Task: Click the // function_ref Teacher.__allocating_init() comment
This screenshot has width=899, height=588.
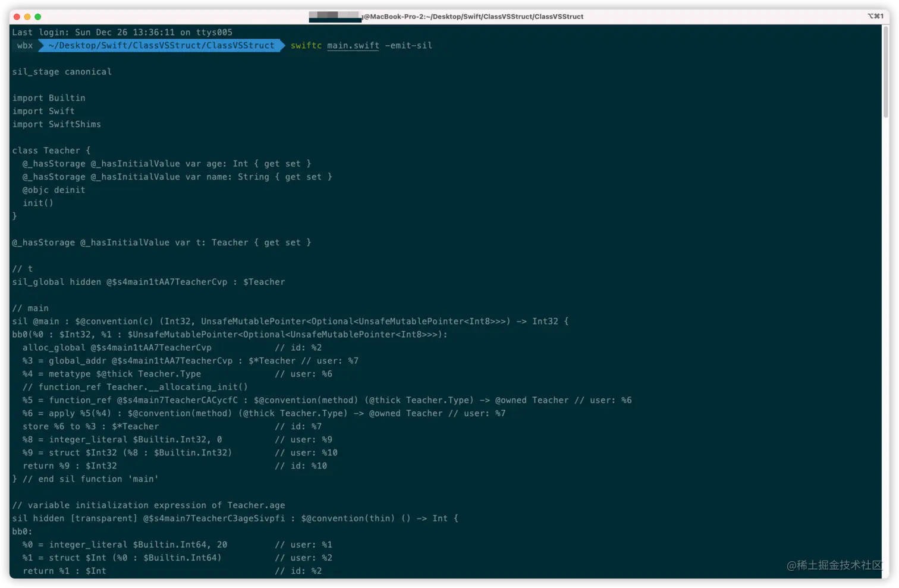Action: 135,387
